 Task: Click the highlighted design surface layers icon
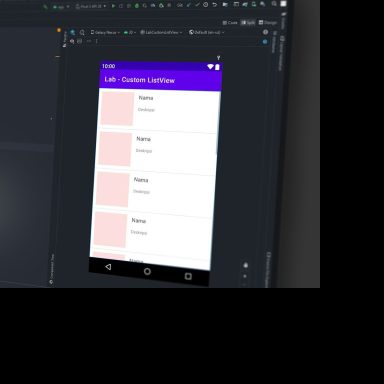[72, 32]
